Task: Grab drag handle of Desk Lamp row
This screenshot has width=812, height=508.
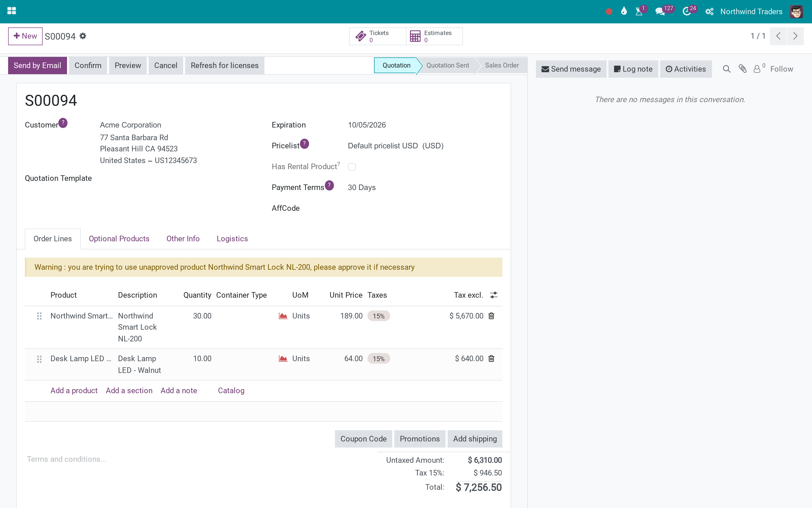Action: (39, 359)
